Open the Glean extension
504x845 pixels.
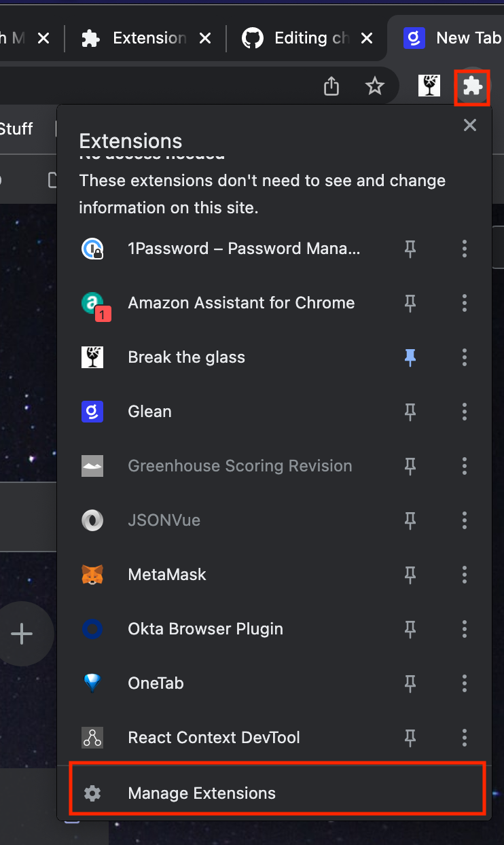(x=149, y=412)
